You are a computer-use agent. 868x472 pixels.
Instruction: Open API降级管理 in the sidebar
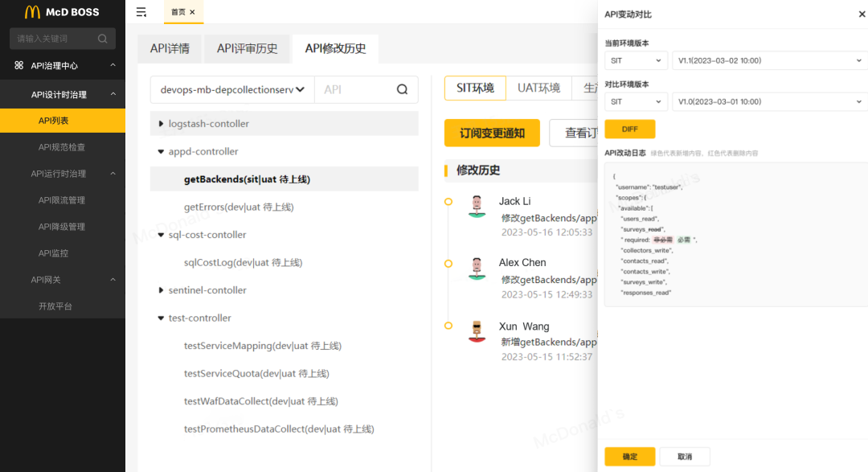tap(63, 227)
